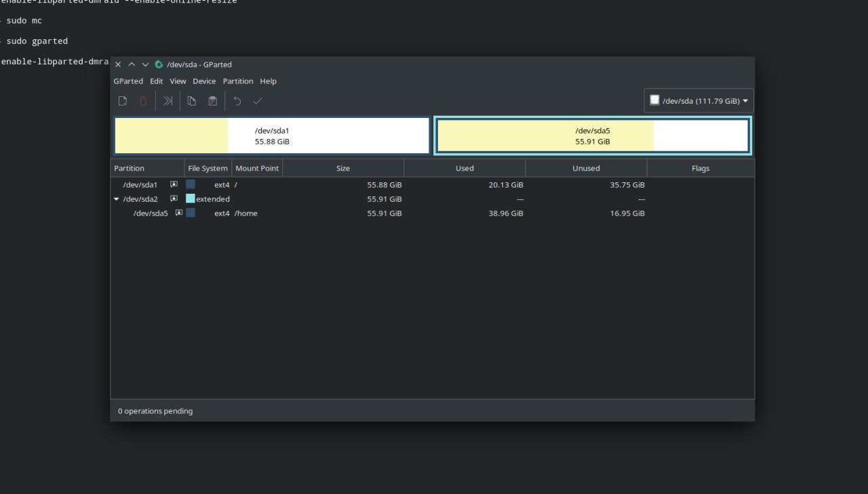Open the GParted menu
The width and height of the screenshot is (868, 494).
click(x=128, y=81)
